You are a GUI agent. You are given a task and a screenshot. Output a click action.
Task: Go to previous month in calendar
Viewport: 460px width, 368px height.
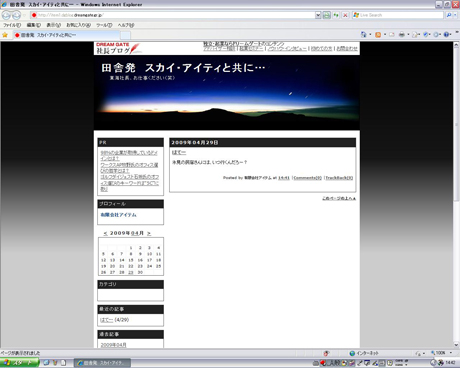click(105, 233)
